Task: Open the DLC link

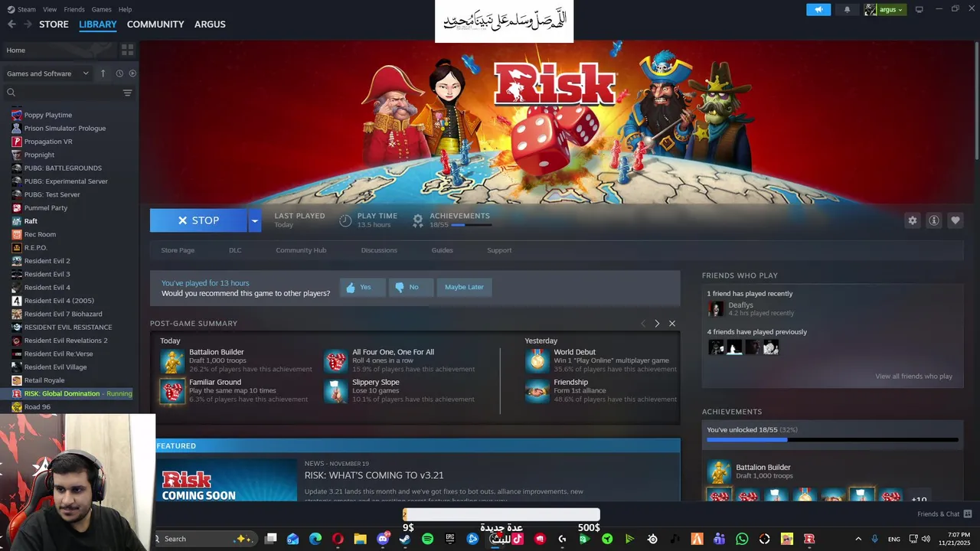Action: (x=235, y=250)
